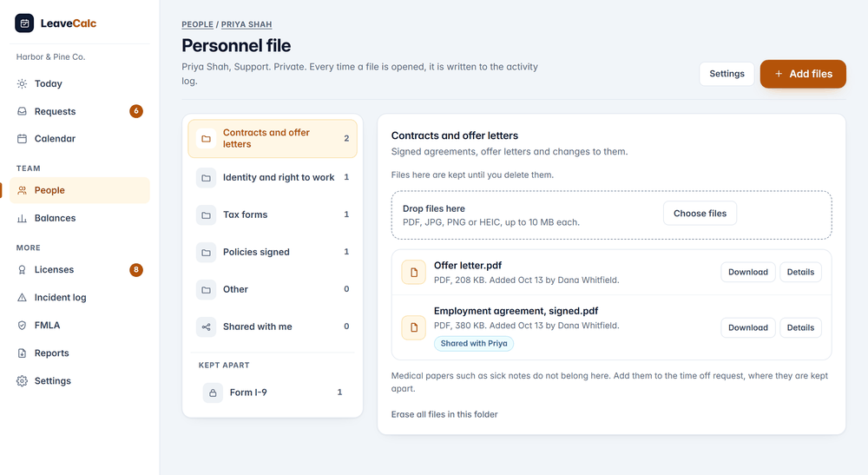
Task: Click the Today sun icon
Action: tap(23, 83)
